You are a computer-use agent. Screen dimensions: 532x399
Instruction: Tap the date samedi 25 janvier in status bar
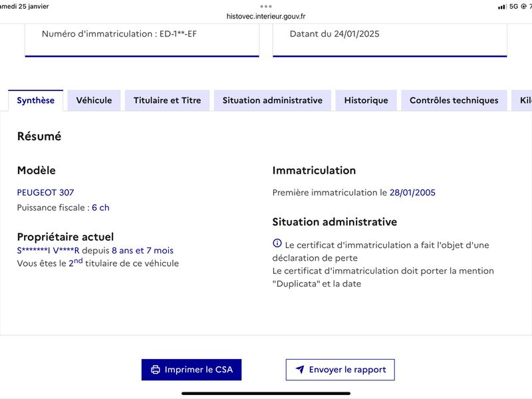point(25,7)
